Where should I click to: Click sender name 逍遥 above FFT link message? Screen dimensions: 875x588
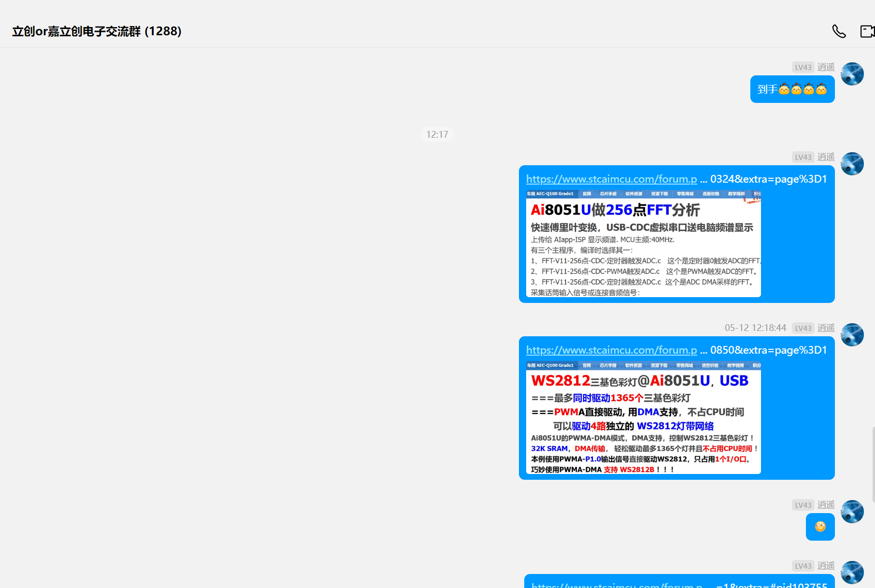[x=826, y=157]
